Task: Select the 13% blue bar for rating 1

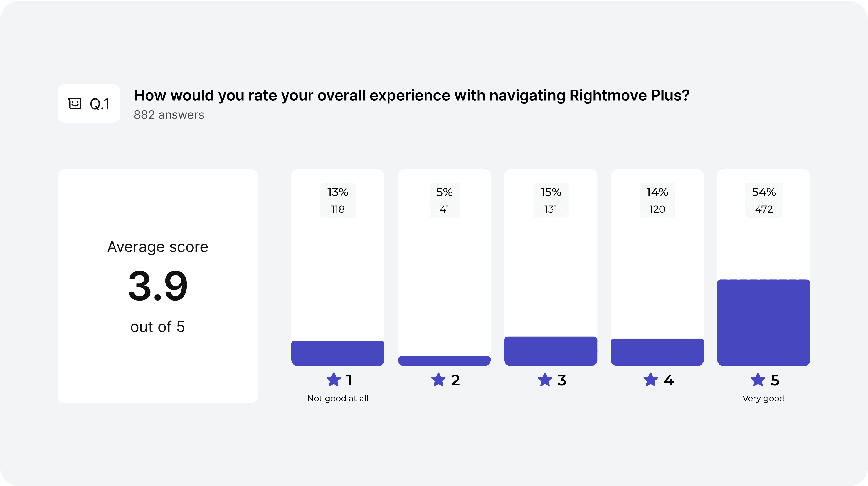Action: 338,353
